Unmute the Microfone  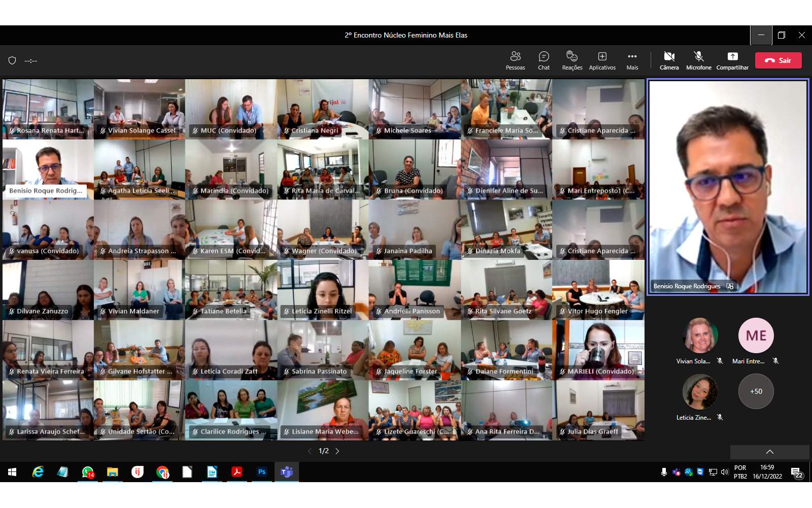(698, 60)
